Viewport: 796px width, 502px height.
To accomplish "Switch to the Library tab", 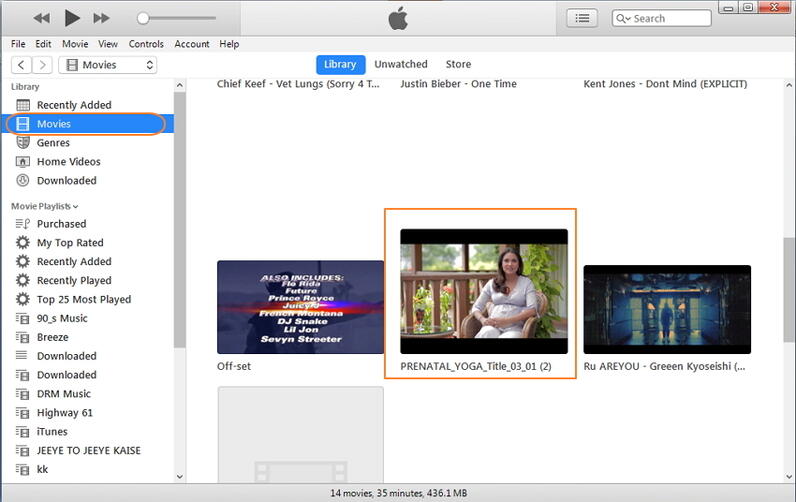I will 340,64.
